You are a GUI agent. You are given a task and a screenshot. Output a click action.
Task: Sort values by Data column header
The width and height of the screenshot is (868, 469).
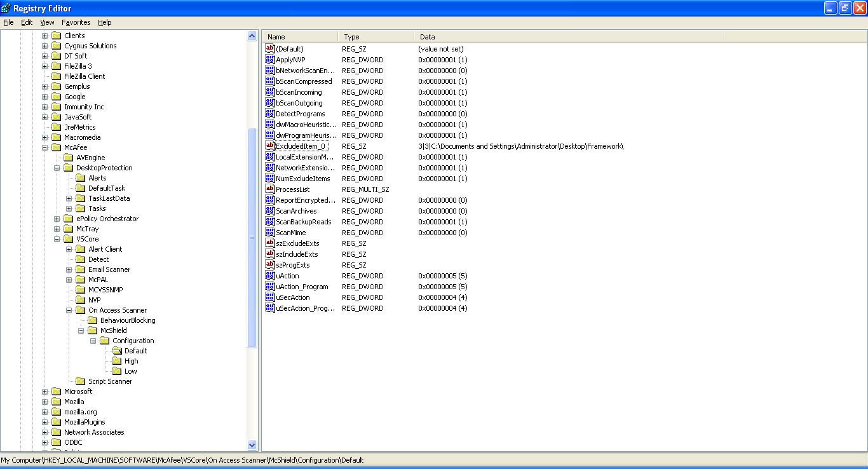[x=569, y=37]
